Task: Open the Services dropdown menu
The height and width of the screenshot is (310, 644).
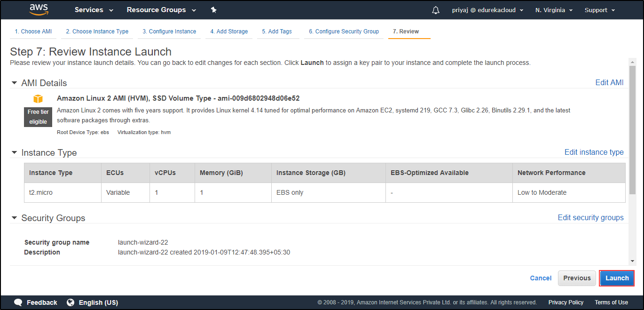Action: coord(94,10)
